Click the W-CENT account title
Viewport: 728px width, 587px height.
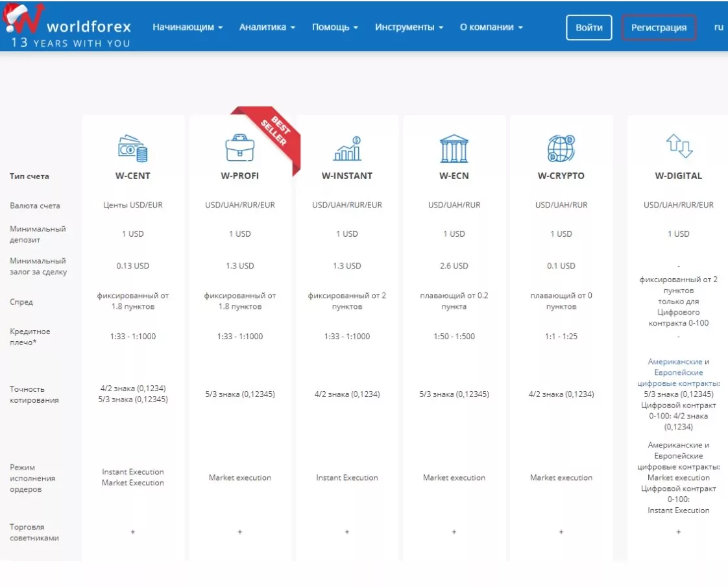click(x=133, y=176)
